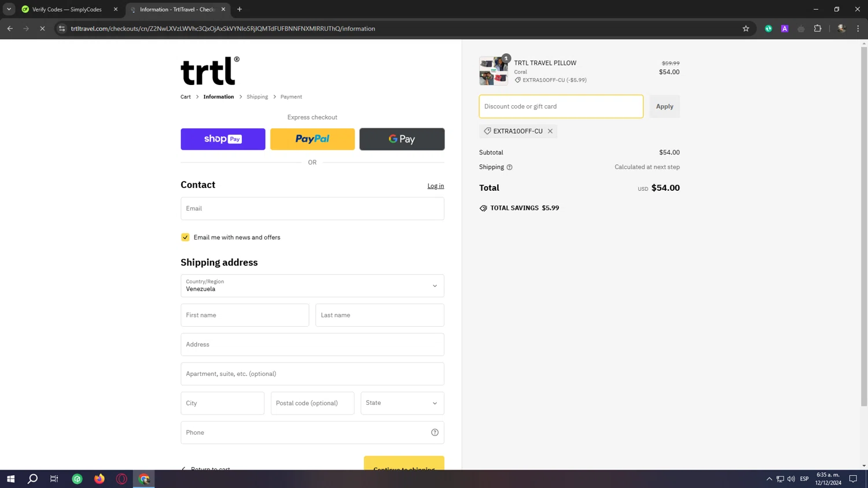Click Continue to shipping button
Viewport: 868px width, 488px height.
[x=404, y=463]
